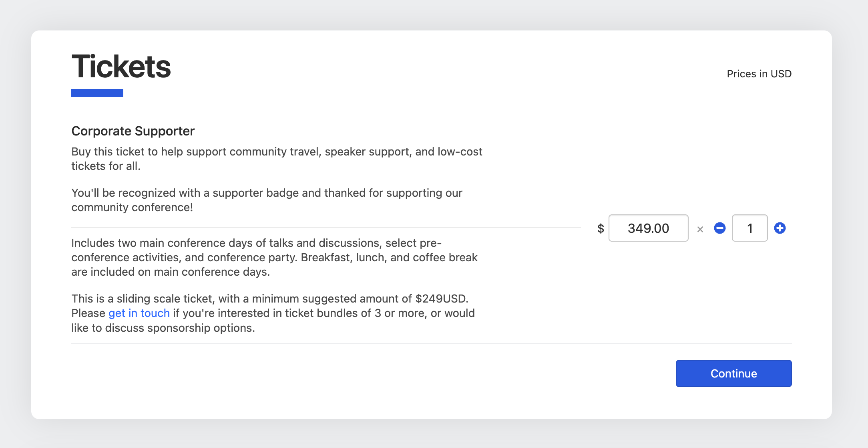The image size is (868, 448).
Task: Open the "get in touch" link
Action: (139, 313)
